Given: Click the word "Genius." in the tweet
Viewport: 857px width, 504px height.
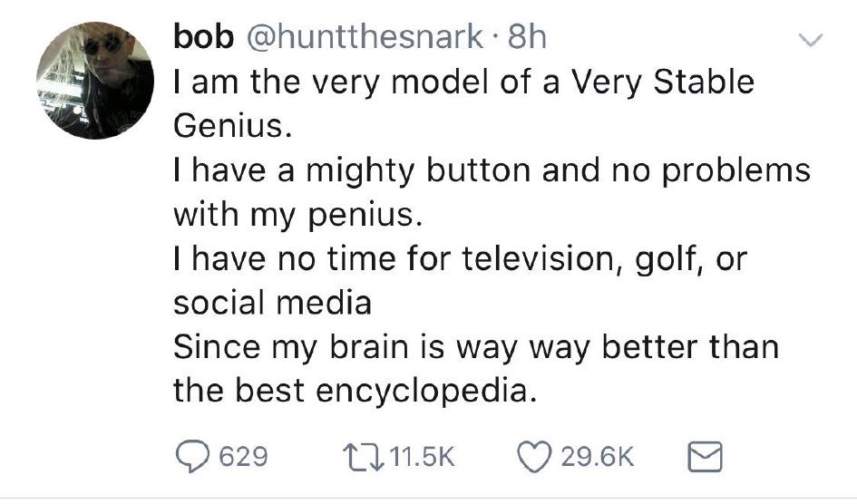Looking at the screenshot, I should click(x=233, y=127).
